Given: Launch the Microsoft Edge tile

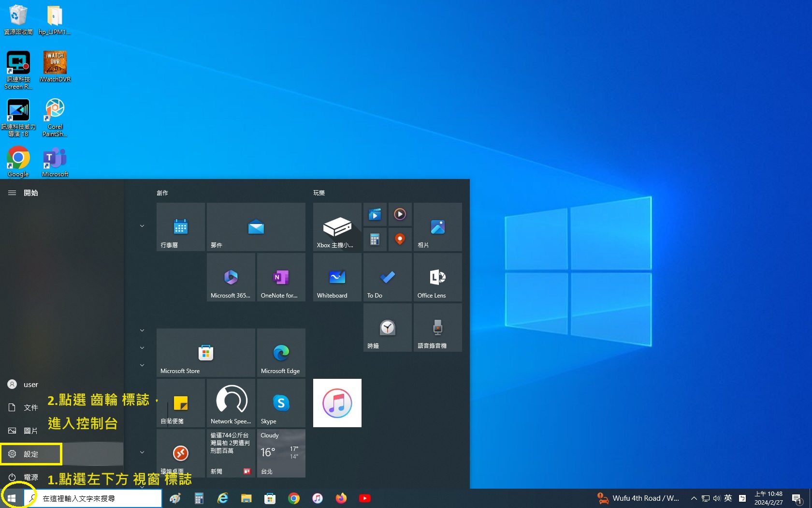Looking at the screenshot, I should [x=281, y=353].
